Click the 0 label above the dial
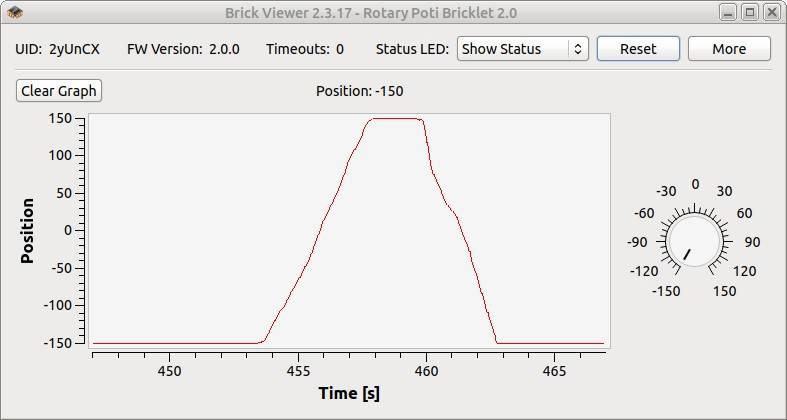This screenshot has width=787, height=420. pyautogui.click(x=695, y=184)
